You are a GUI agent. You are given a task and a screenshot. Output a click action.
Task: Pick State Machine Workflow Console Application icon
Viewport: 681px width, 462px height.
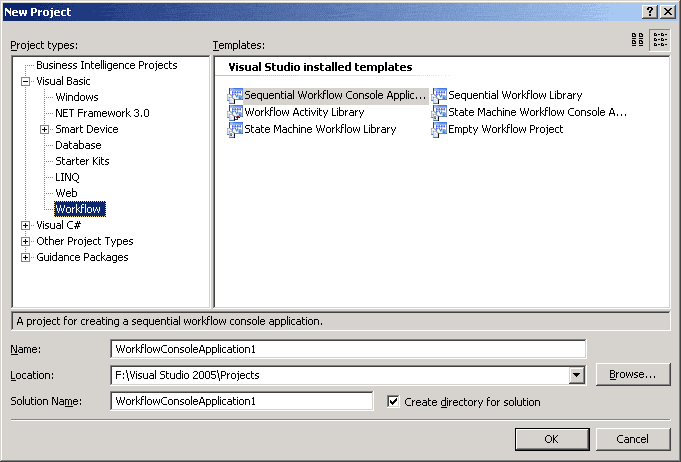(440, 113)
